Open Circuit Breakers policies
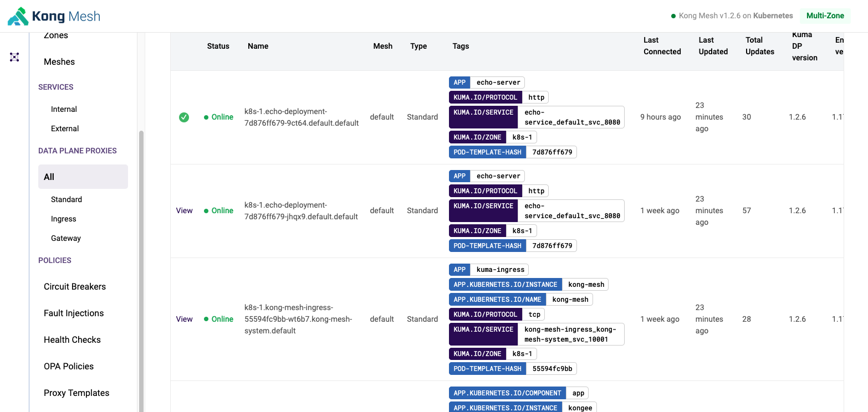The width and height of the screenshot is (868, 412). (74, 286)
